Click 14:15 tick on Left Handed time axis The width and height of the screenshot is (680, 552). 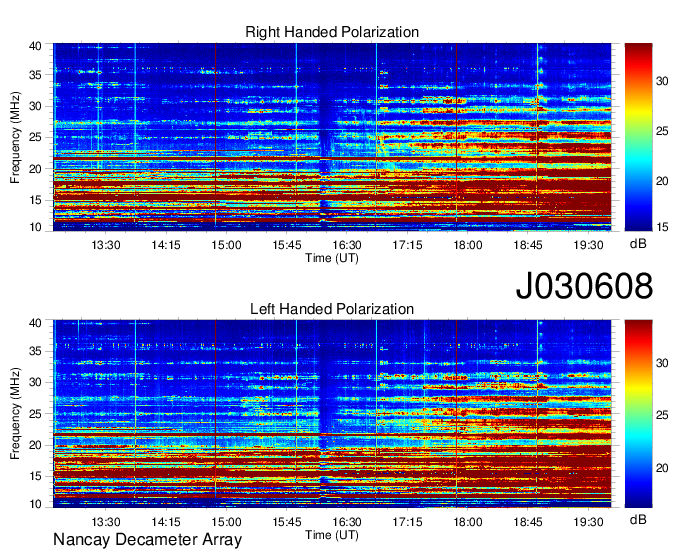tap(166, 522)
